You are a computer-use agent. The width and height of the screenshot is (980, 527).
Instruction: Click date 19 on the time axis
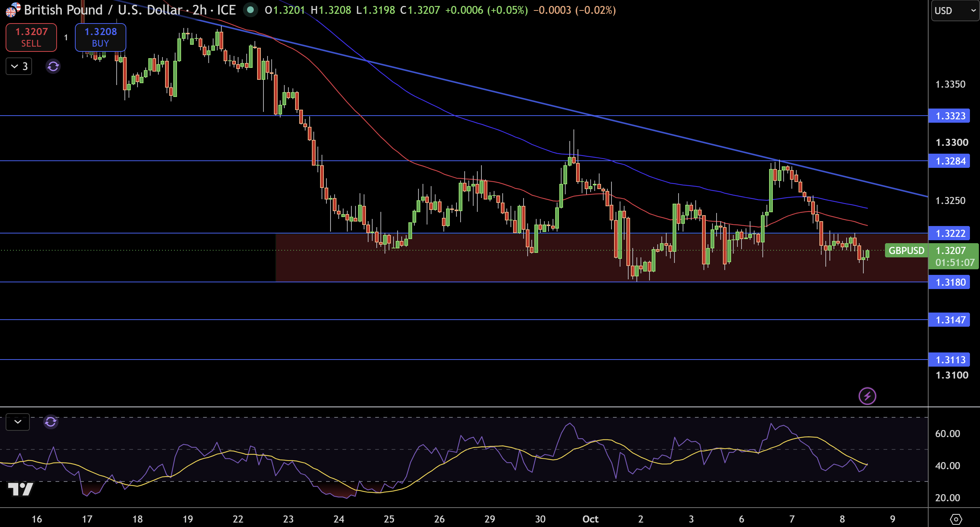(x=187, y=519)
